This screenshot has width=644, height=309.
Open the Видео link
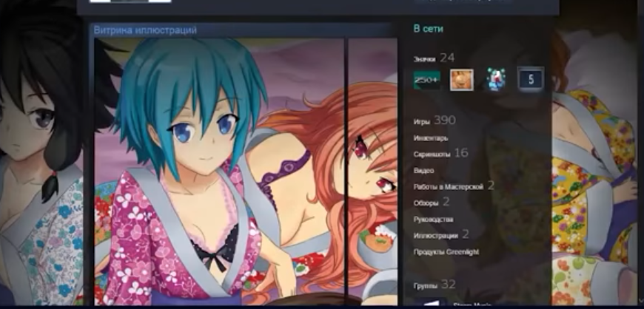[423, 170]
